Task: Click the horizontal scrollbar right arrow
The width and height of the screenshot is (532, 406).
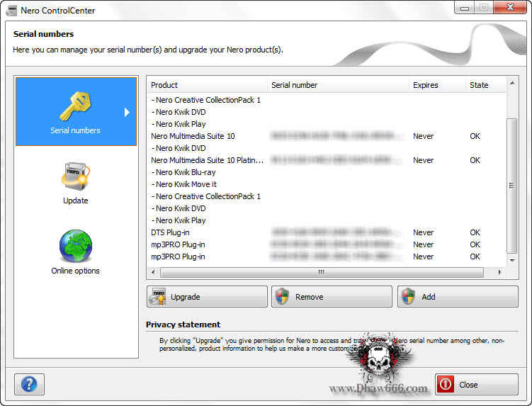Action: (x=499, y=272)
